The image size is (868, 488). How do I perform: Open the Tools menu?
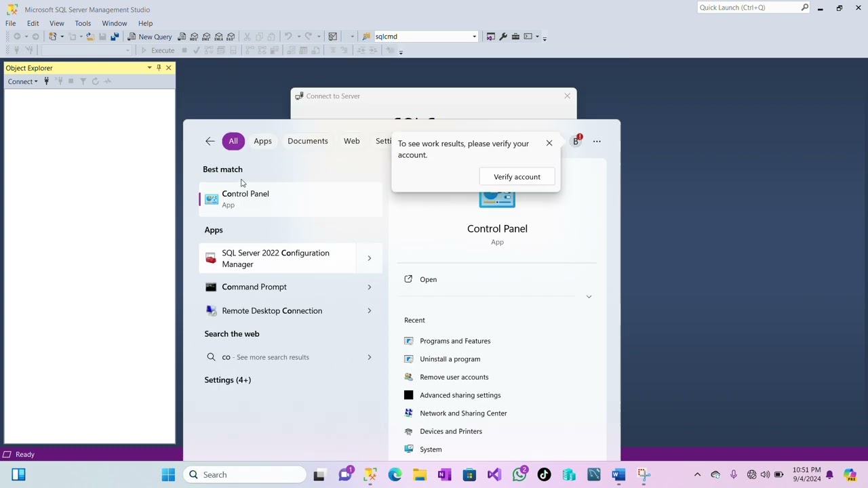click(x=83, y=23)
